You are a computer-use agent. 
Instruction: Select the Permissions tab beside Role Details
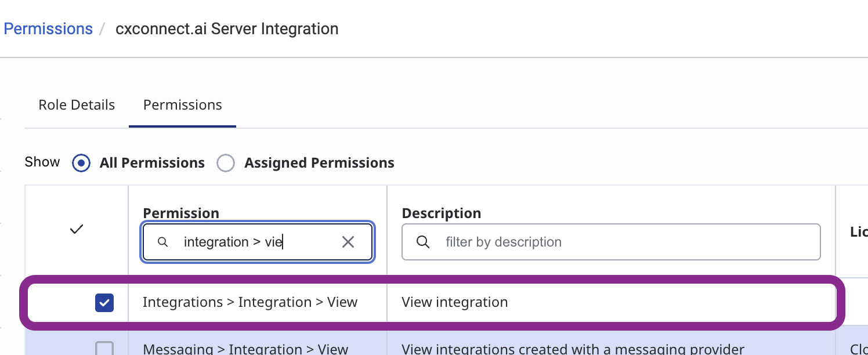coord(182,105)
